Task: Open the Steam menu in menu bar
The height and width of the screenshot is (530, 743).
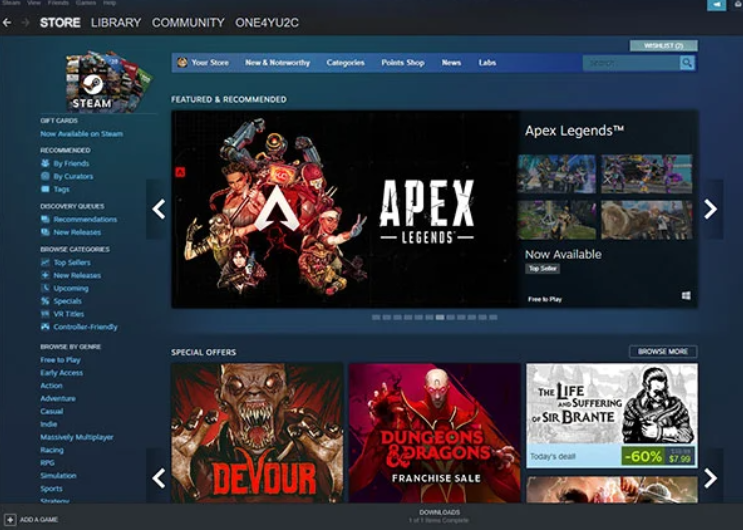Action: coord(11,3)
